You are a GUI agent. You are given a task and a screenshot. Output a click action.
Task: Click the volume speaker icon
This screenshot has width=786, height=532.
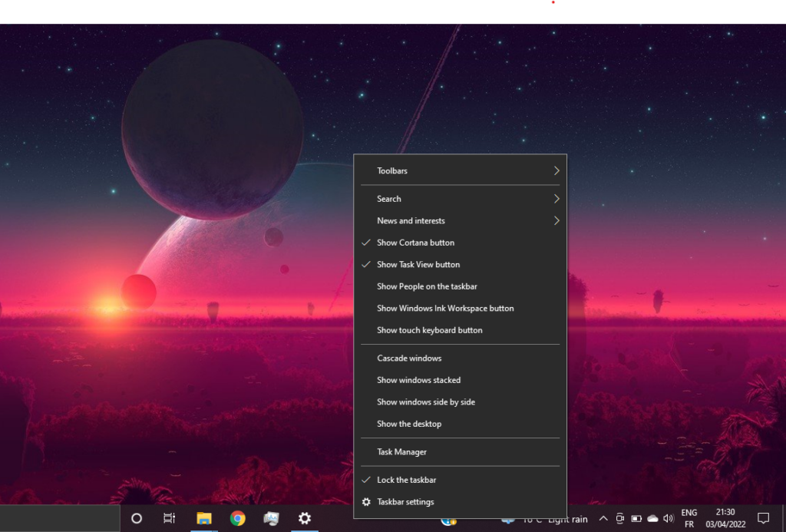click(669, 518)
